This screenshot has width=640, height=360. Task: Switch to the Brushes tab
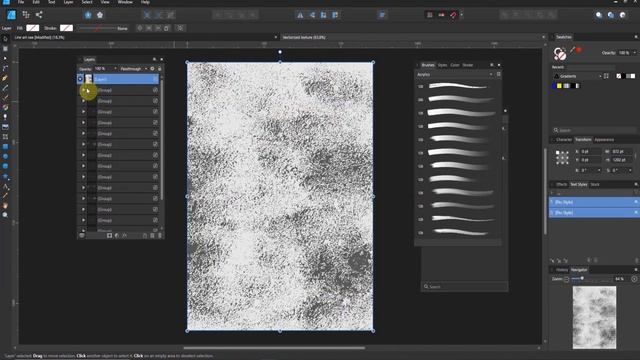428,65
